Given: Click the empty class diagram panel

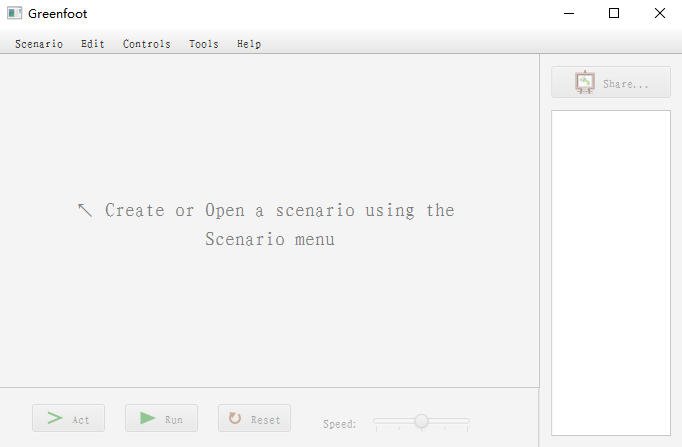Looking at the screenshot, I should click(611, 272).
